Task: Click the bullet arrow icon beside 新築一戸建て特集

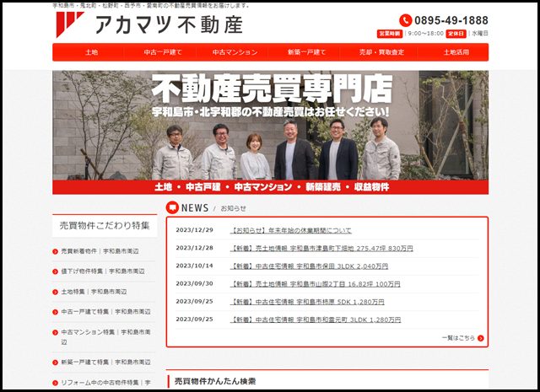Action: pos(55,362)
